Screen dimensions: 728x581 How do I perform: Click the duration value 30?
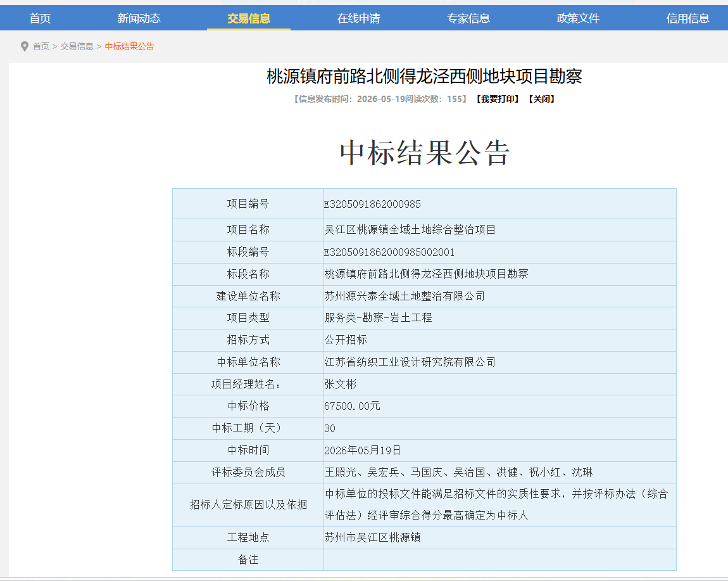[330, 428]
